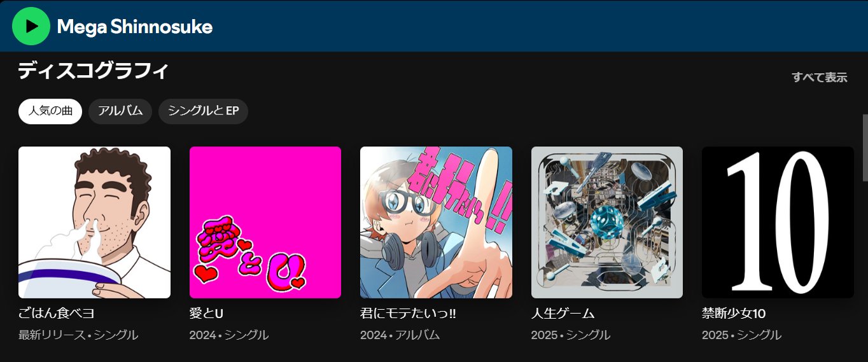Screen dimensions: 868x362
Task: Click the すべて表示 link
Action: (820, 78)
